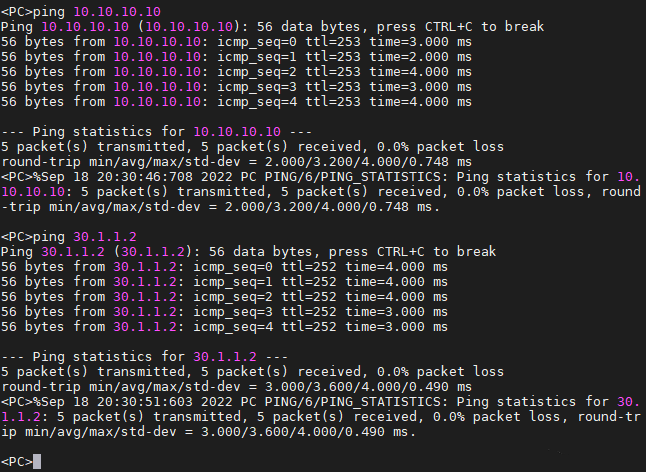Click the 2.000/3.200/4.000/0.748 ms round-trip line

click(x=236, y=162)
